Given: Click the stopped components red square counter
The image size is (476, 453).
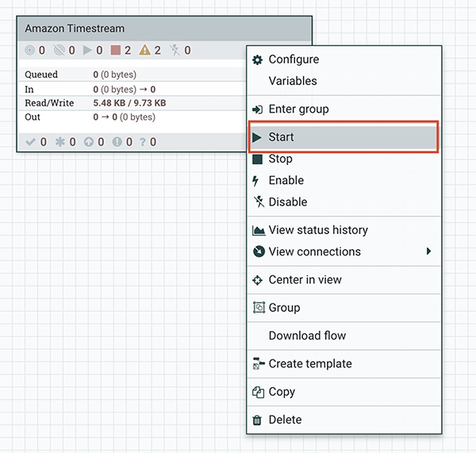Looking at the screenshot, I should 116,51.
